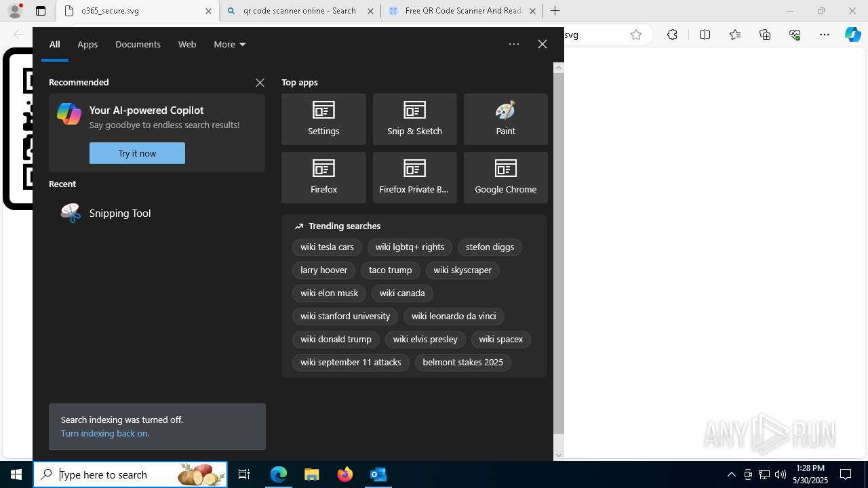Launch Google Chrome tile
This screenshot has height=488, width=868.
pos(505,178)
